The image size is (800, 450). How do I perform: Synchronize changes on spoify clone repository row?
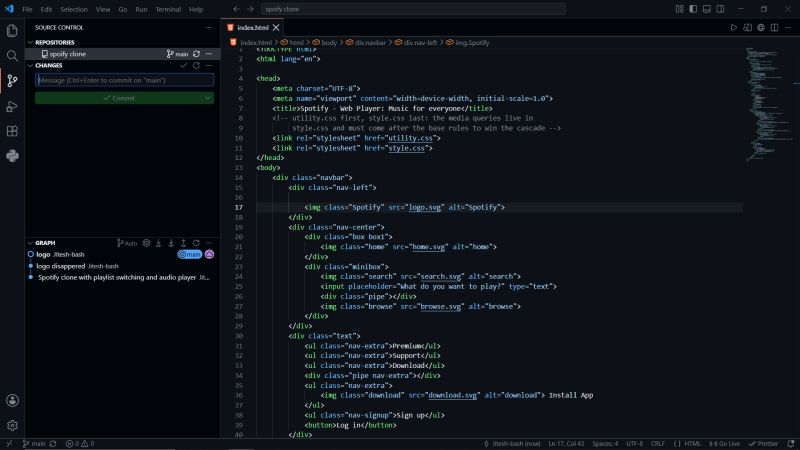(196, 54)
